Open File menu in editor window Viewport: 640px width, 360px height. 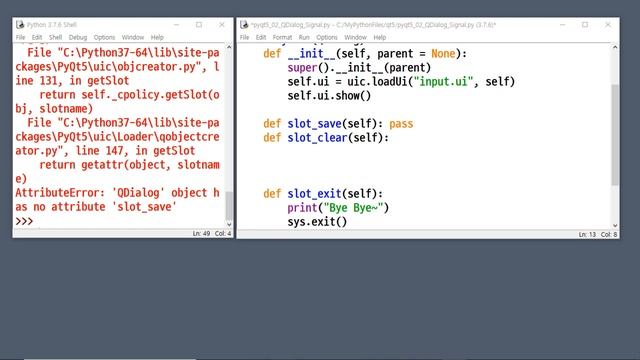244,37
